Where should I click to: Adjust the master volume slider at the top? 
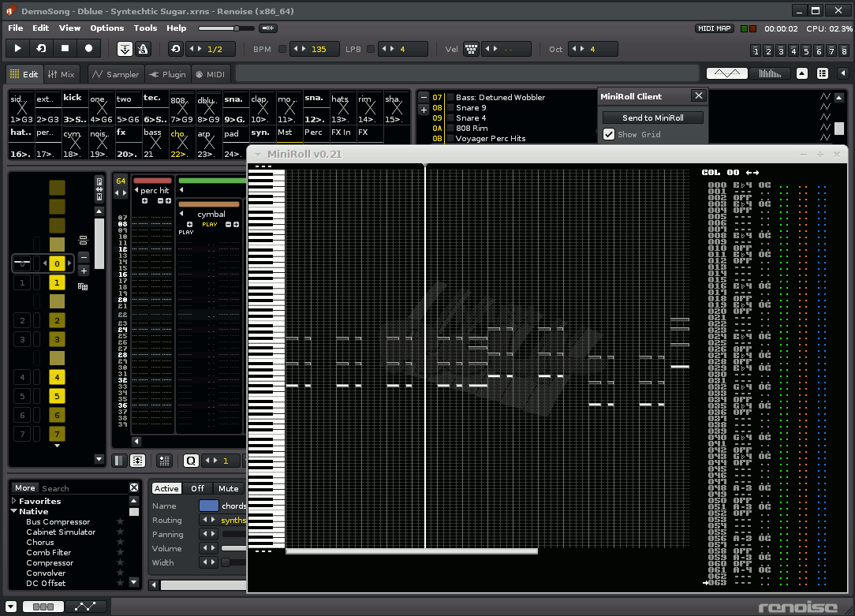[x=226, y=28]
